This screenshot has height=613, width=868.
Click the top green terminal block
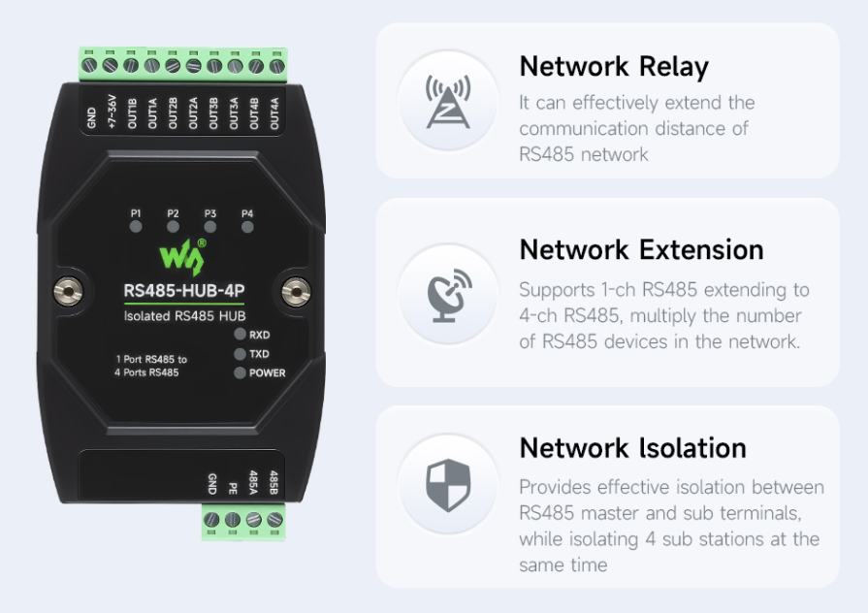(x=183, y=64)
